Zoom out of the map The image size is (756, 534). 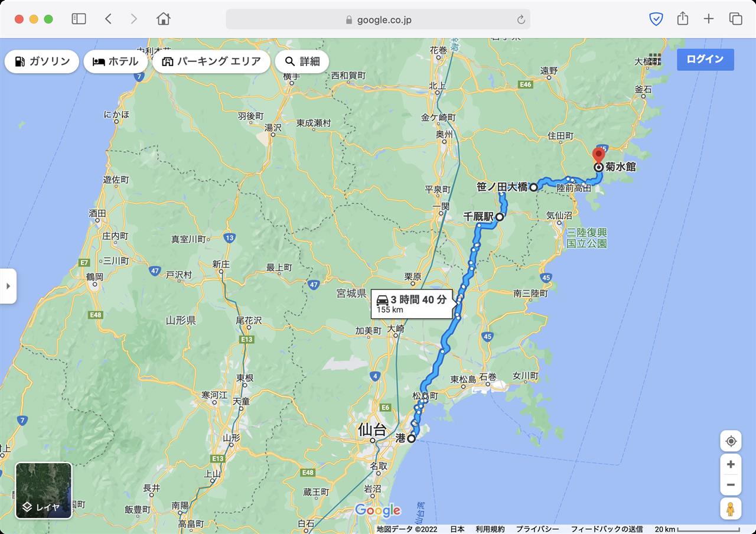(731, 485)
